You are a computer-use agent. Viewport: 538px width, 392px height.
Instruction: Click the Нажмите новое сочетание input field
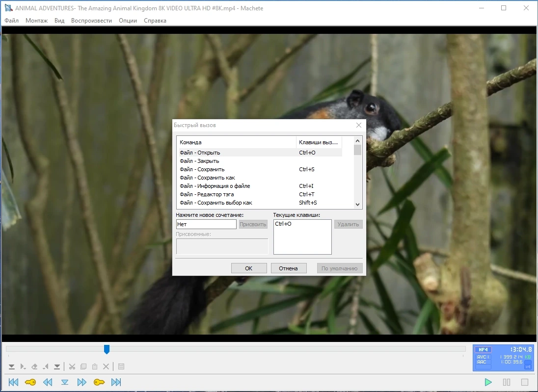pyautogui.click(x=206, y=224)
